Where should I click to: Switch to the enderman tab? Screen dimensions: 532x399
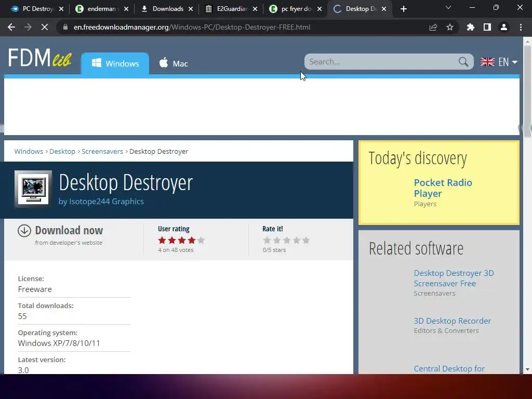tap(97, 9)
